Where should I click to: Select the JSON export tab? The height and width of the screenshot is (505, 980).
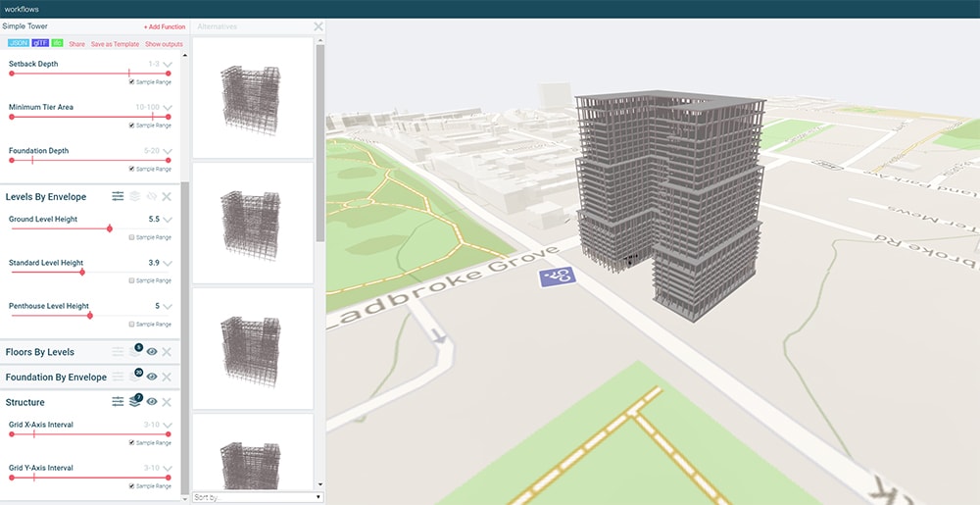[18, 44]
